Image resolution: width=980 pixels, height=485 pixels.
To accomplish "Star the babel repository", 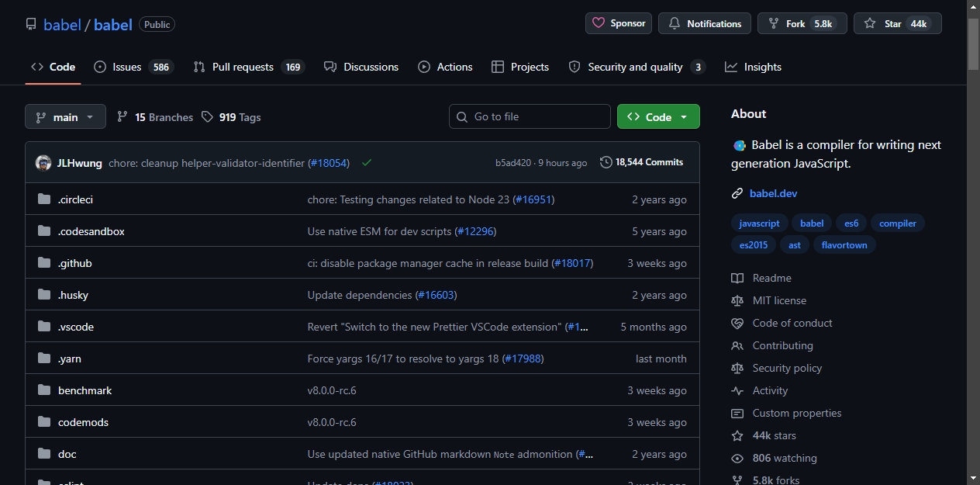I will 898,23.
